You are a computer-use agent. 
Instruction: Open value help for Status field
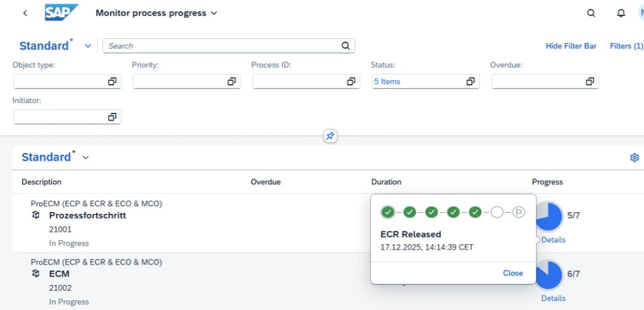click(x=470, y=82)
